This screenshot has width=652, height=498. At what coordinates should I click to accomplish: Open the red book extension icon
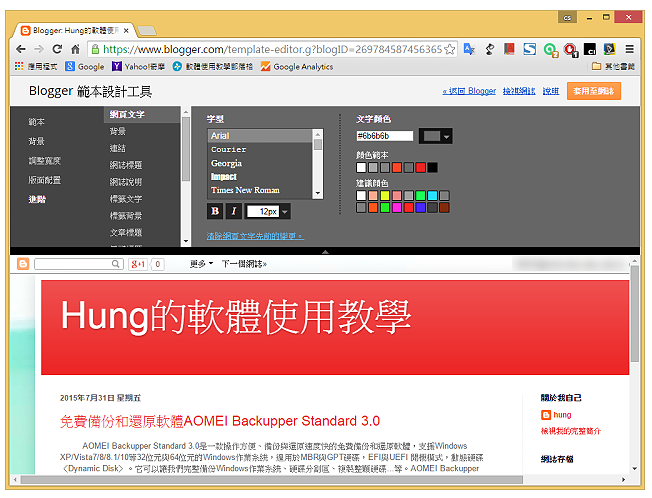tap(509, 49)
